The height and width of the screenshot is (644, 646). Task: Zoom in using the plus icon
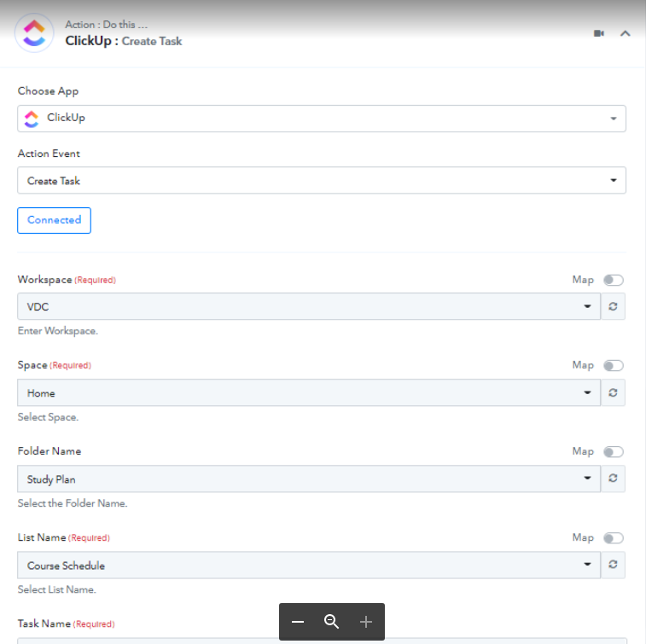[366, 622]
